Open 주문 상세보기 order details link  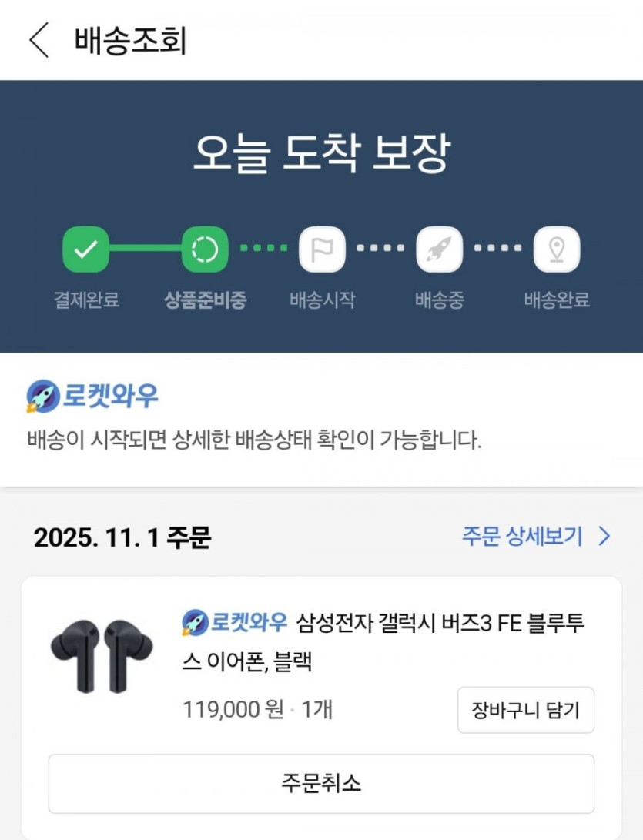[522, 537]
